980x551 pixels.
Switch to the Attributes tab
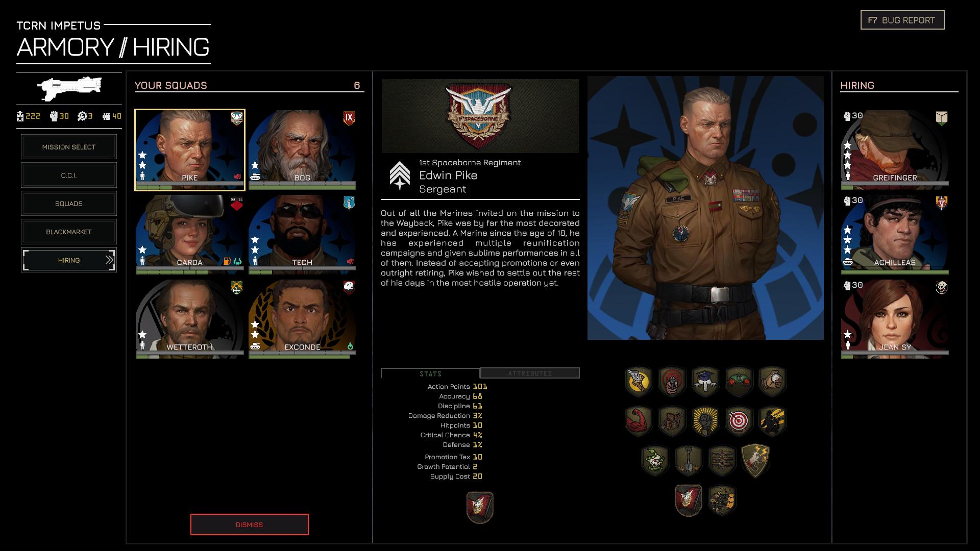[x=530, y=373]
